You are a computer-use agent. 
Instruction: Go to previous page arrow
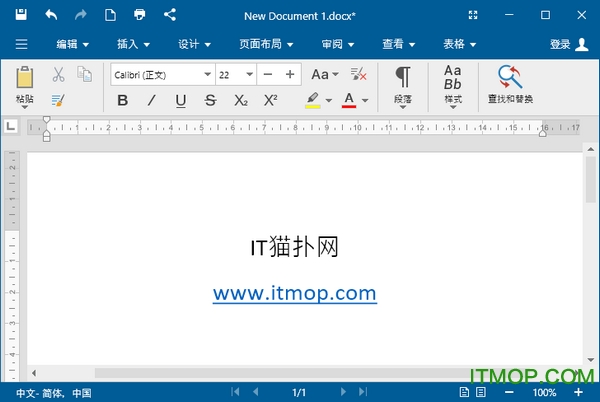click(x=256, y=392)
